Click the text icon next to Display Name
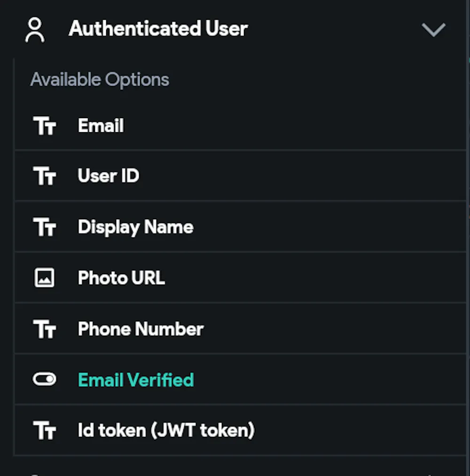 [x=45, y=227]
